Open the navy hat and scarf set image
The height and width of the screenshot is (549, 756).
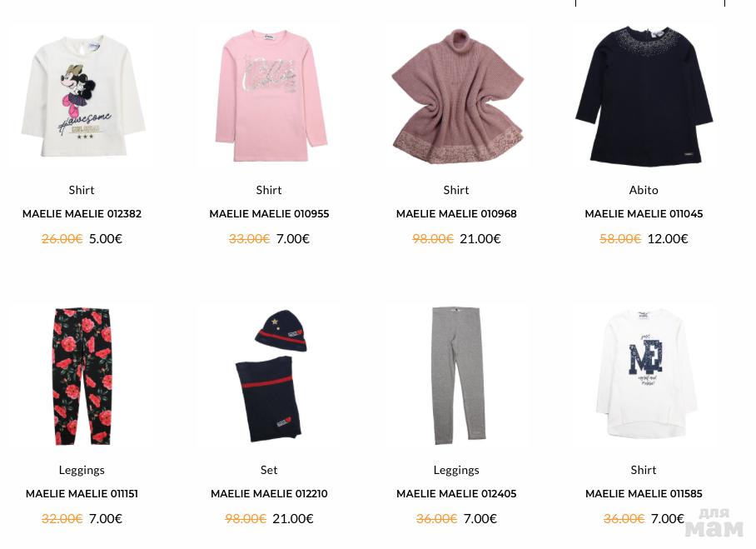pyautogui.click(x=269, y=375)
